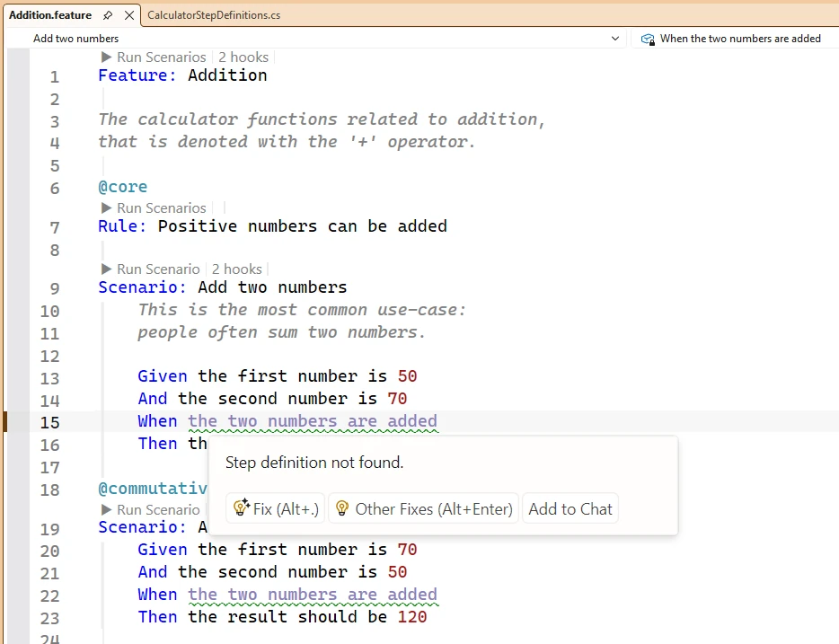Click the lightbulb icon in Other Fixes
Viewport: 839px width, 644px height.
pos(342,508)
